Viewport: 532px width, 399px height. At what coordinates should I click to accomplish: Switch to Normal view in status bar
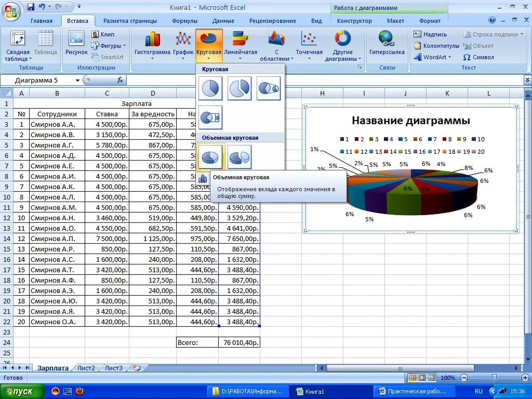[x=412, y=378]
